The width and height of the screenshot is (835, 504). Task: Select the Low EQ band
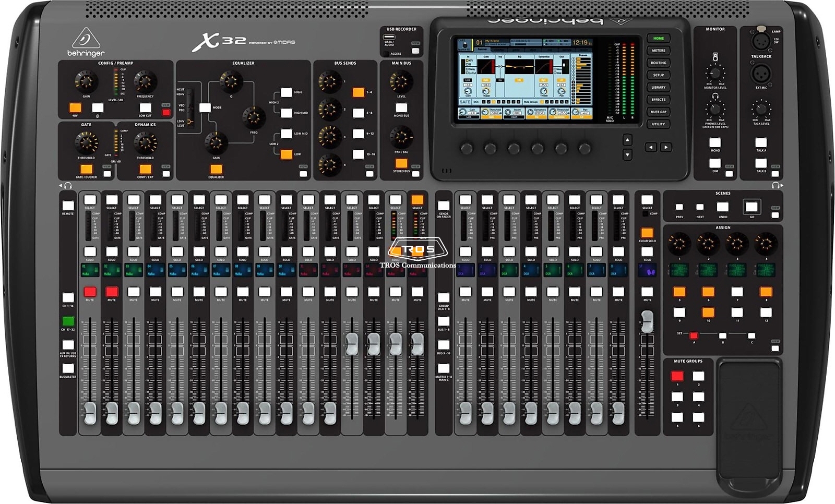(x=287, y=154)
